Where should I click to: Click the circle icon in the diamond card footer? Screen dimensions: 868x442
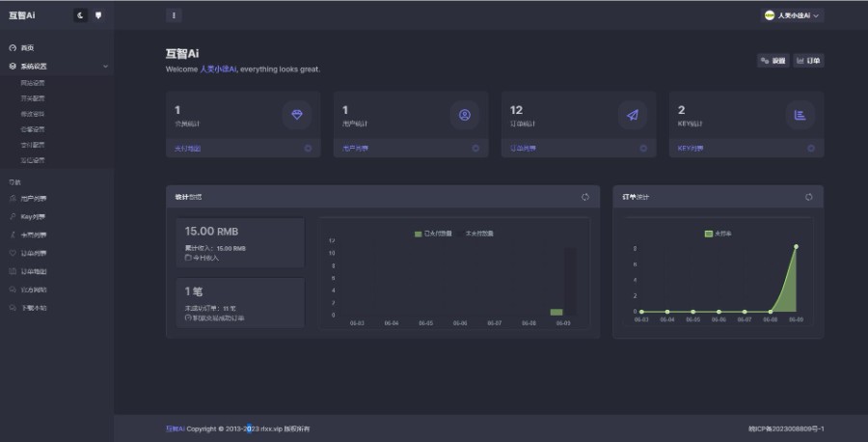[308, 149]
